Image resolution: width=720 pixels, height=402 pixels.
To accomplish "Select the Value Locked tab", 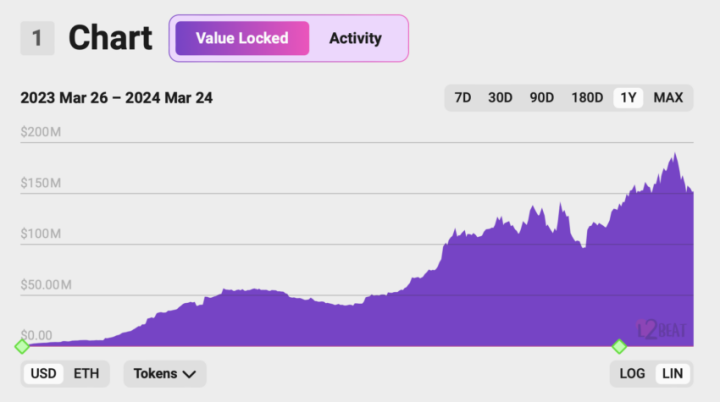I will tap(242, 38).
